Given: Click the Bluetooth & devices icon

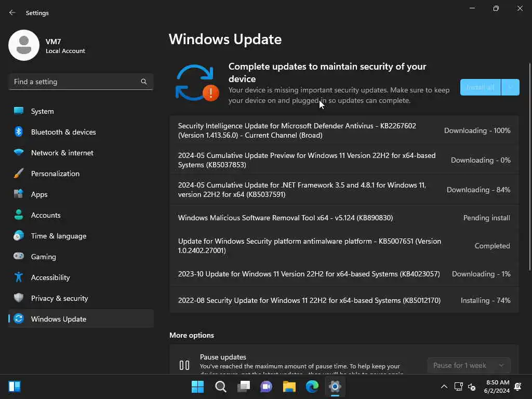Looking at the screenshot, I should pyautogui.click(x=19, y=131).
